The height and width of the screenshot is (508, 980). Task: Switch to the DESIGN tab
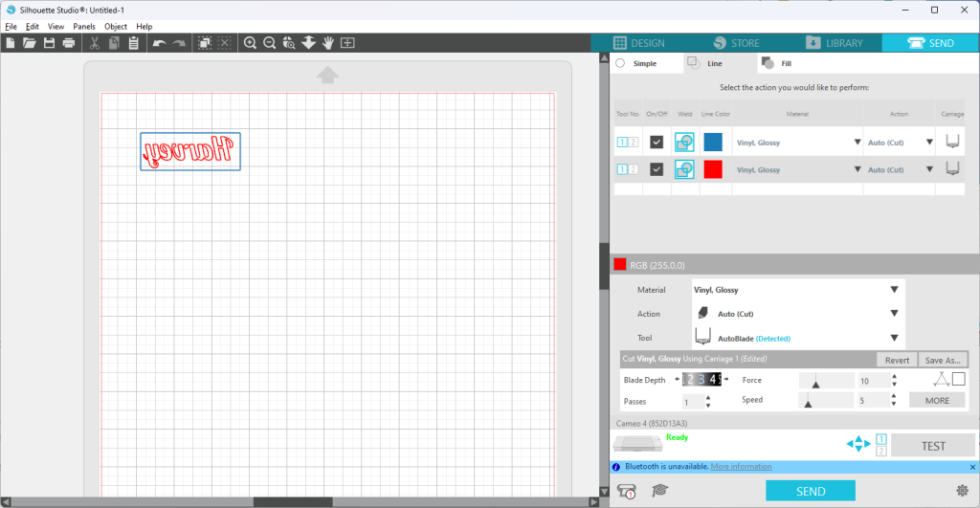point(638,43)
